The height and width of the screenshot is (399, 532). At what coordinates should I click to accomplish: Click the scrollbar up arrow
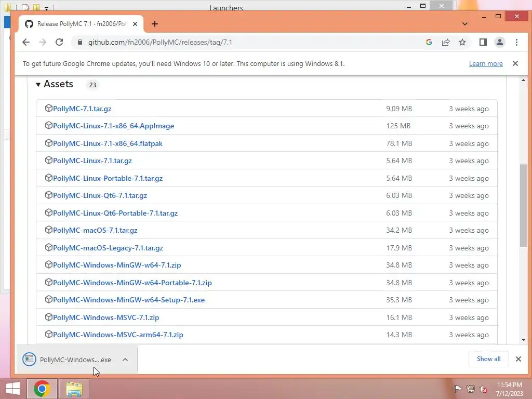[523, 81]
